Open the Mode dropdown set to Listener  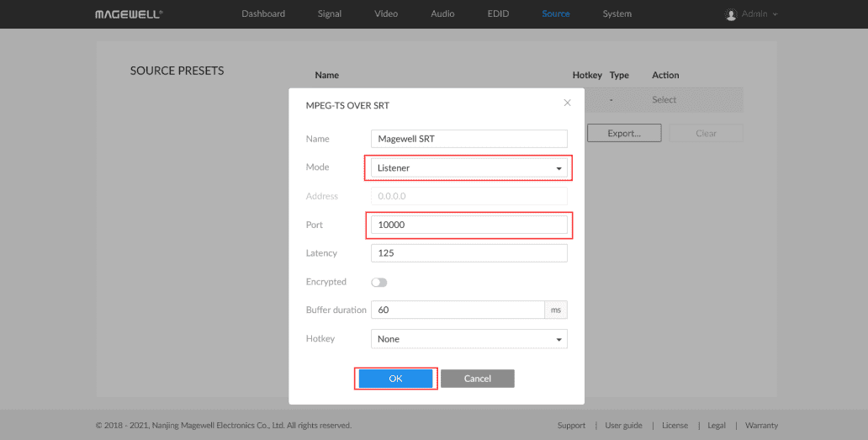[468, 167]
